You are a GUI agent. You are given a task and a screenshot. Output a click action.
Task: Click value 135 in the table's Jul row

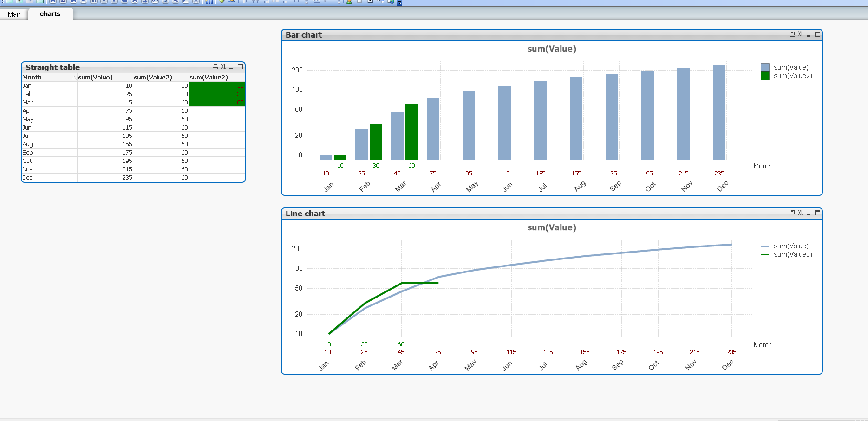105,136
